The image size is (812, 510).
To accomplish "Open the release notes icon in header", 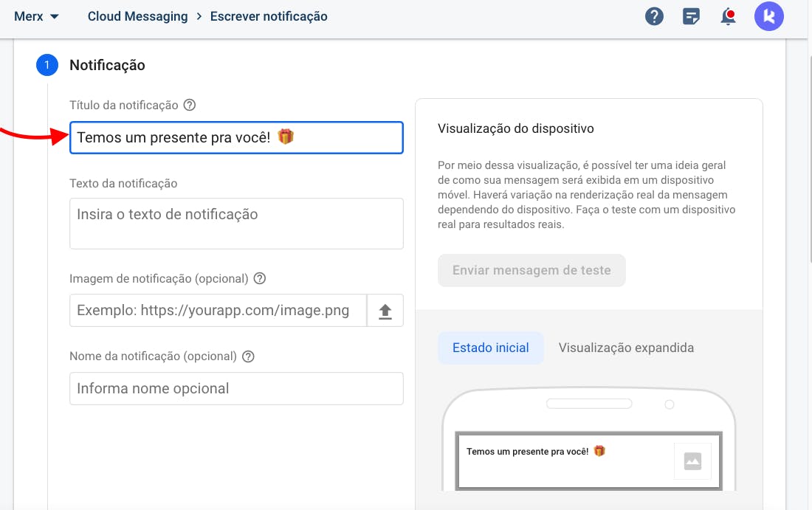I will point(691,16).
